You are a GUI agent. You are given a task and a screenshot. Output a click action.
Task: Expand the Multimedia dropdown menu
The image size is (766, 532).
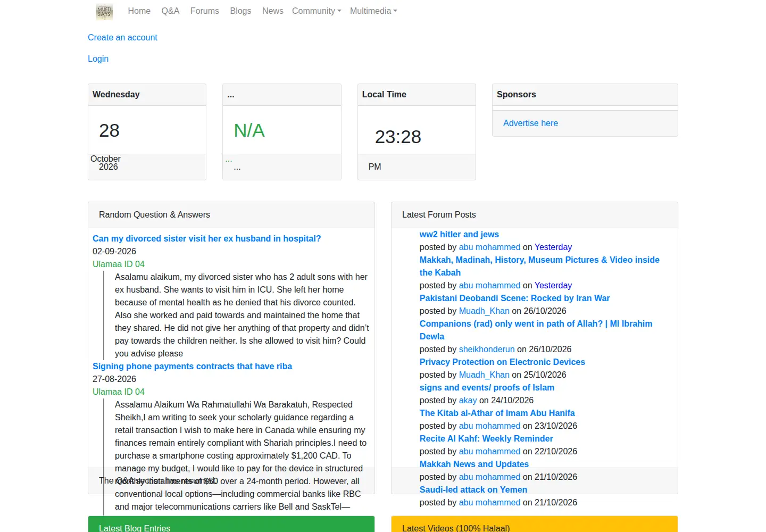coord(373,11)
